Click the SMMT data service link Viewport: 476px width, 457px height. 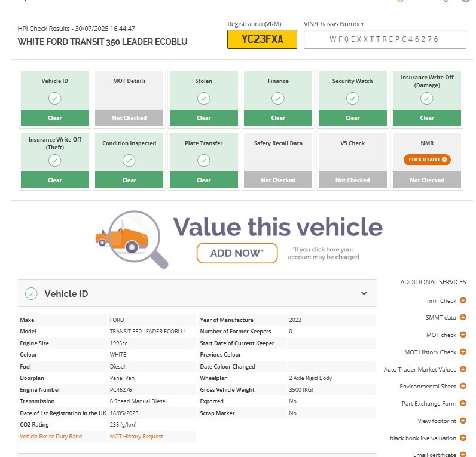[x=441, y=317]
